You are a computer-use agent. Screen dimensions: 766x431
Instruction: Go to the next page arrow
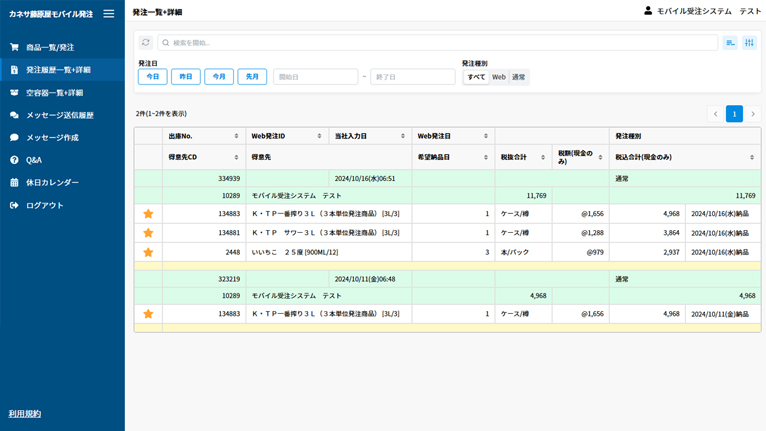pyautogui.click(x=753, y=114)
